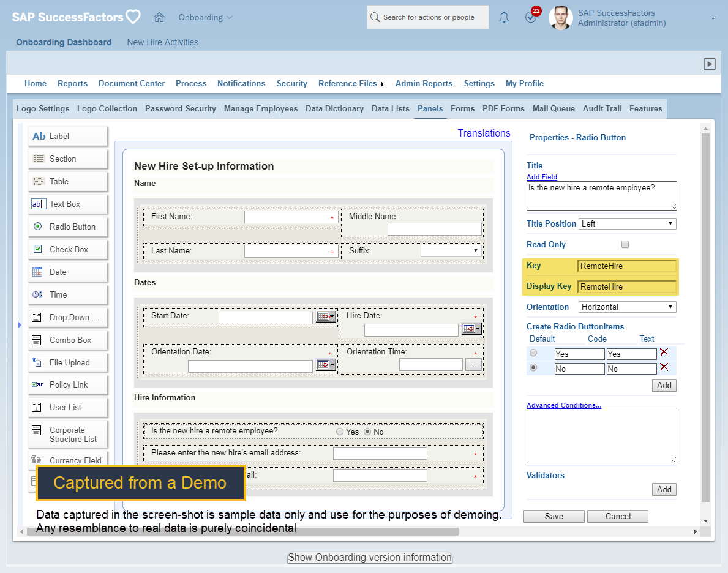Open the Start Date calendar picker
The width and height of the screenshot is (728, 573).
tap(326, 316)
